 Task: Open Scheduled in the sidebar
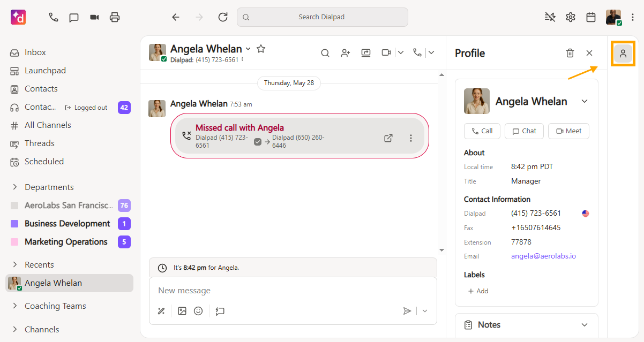click(x=69, y=162)
